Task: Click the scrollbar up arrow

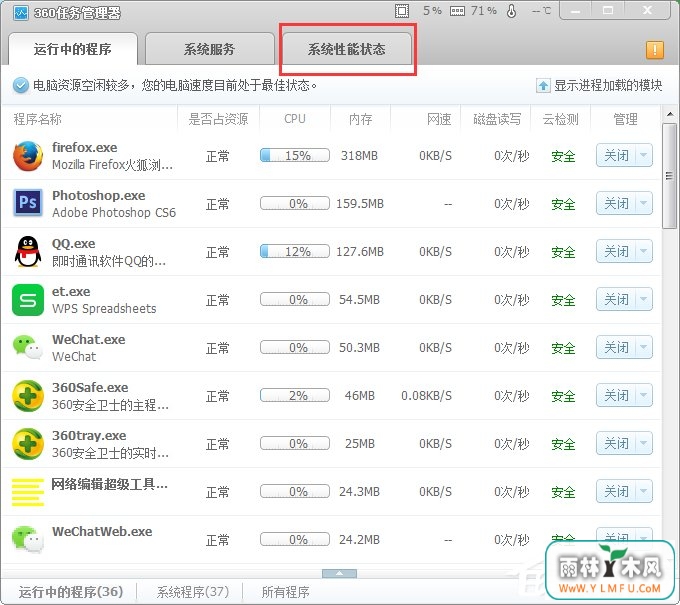Action: pyautogui.click(x=670, y=114)
